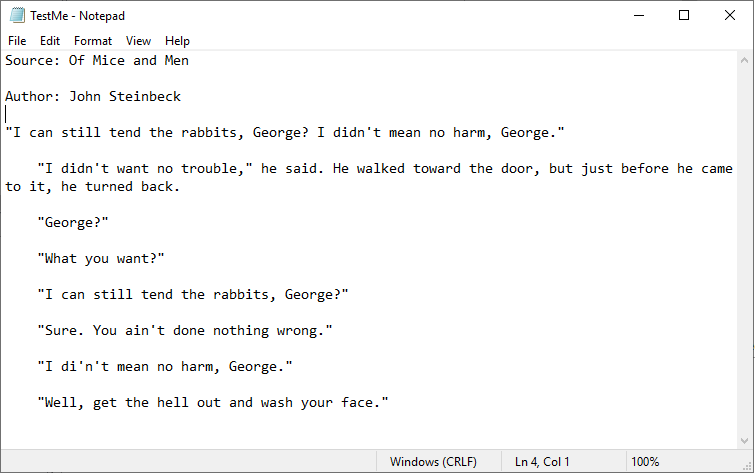The image size is (755, 473).
Task: Click the scroll down arrow
Action: point(745,441)
